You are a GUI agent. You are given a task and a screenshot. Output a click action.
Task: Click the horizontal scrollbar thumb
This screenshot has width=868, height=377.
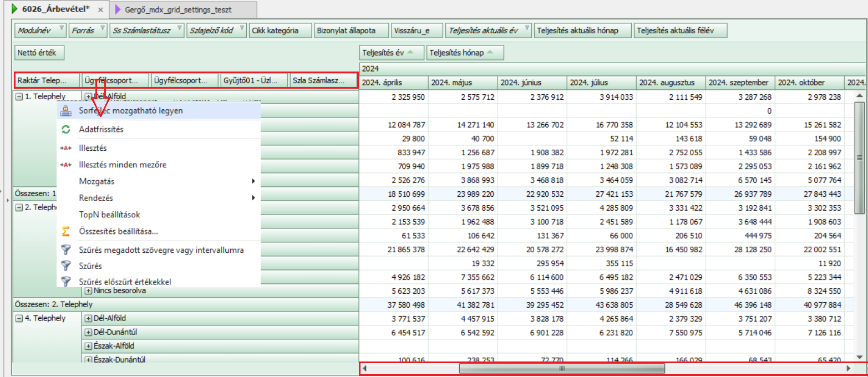coord(561,368)
